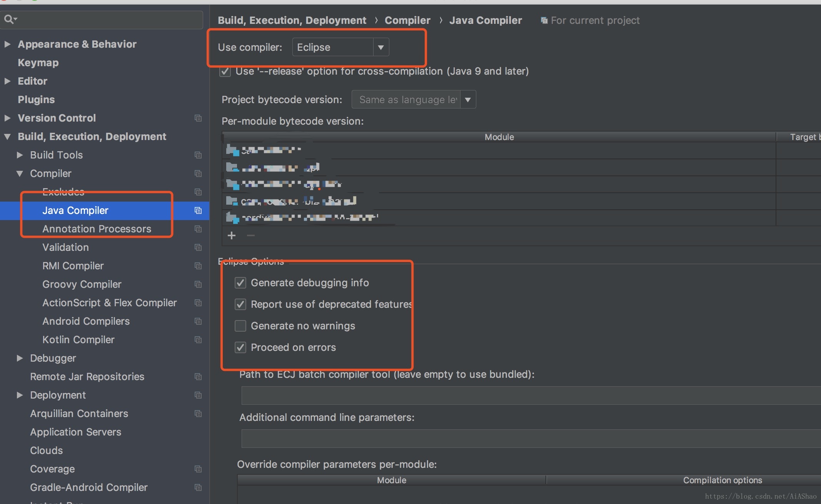The image size is (821, 504).
Task: Click the search magnifier icon in settings
Action: (x=10, y=19)
